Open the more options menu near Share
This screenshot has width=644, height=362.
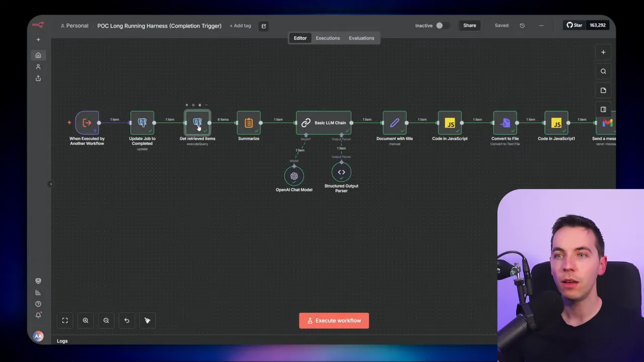541,25
